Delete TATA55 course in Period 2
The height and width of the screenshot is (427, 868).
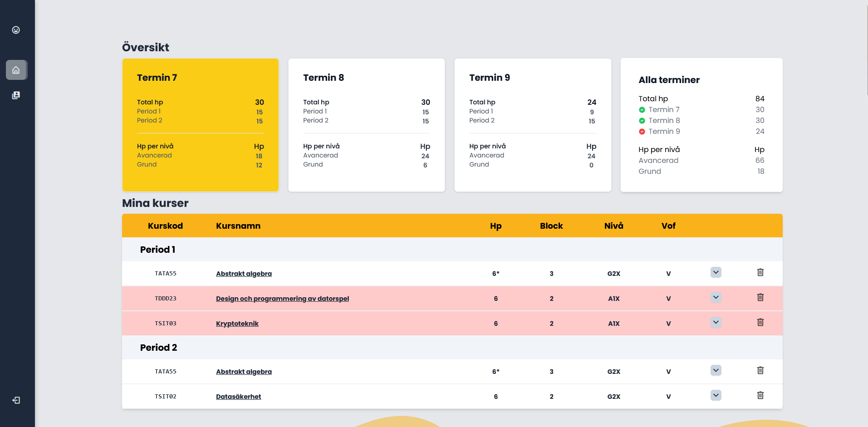pyautogui.click(x=760, y=370)
